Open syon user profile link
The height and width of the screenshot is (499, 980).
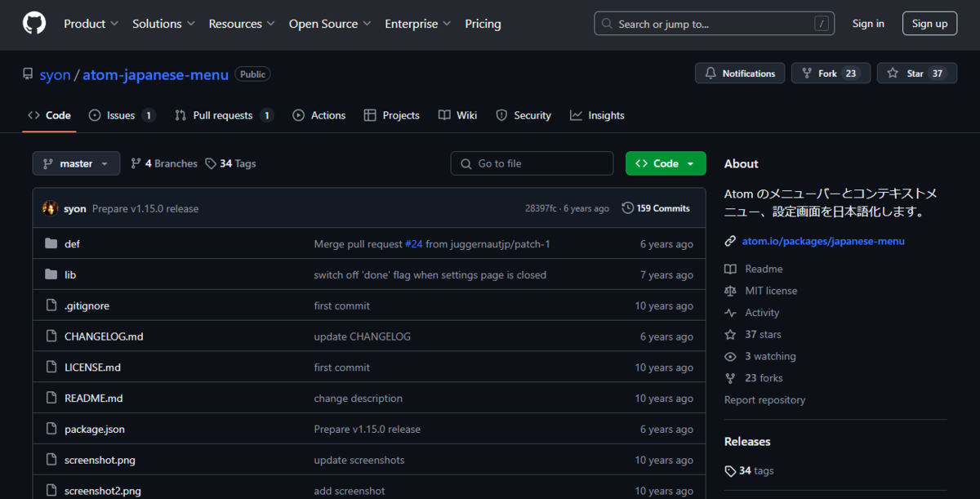pos(55,74)
